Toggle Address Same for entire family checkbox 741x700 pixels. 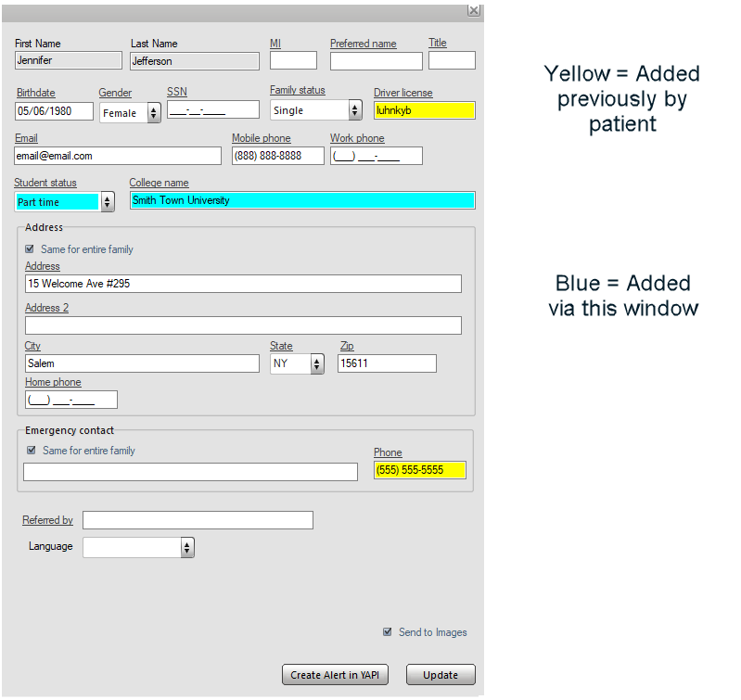30,248
